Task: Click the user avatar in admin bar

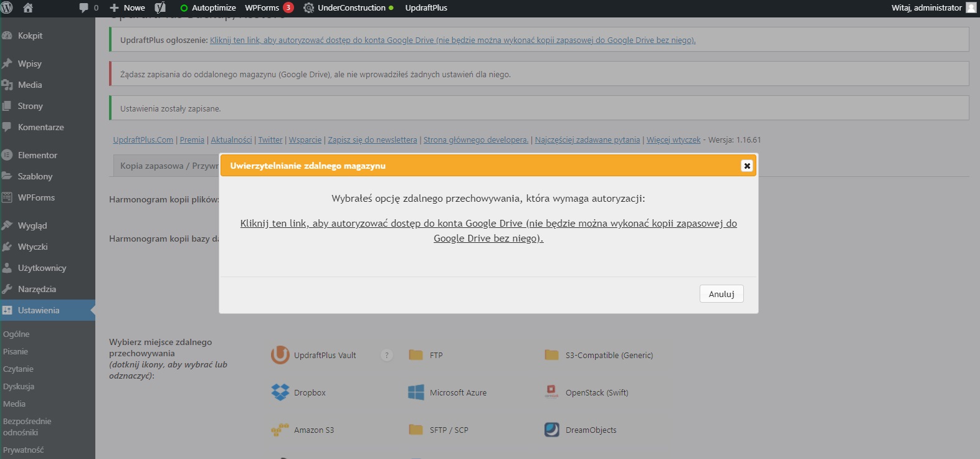Action: (x=971, y=8)
